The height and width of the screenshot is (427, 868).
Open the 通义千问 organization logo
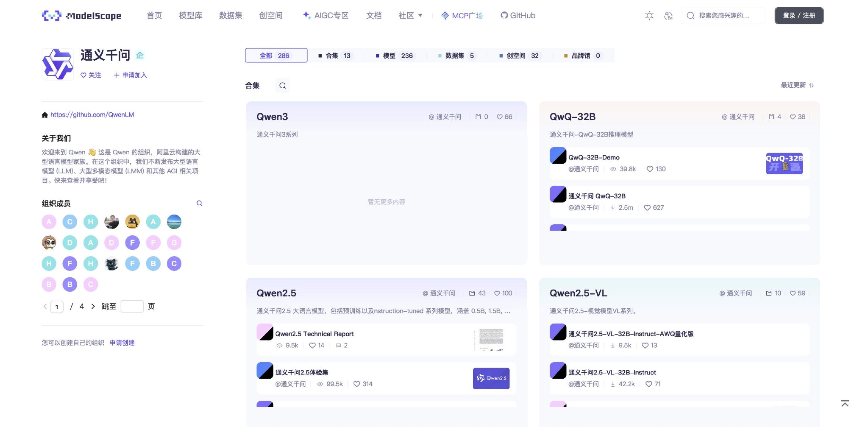tap(58, 64)
